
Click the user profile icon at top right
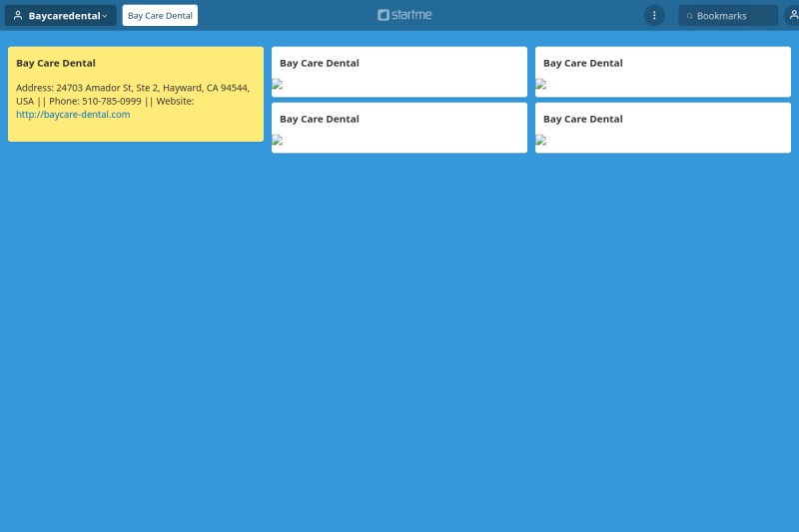click(793, 16)
